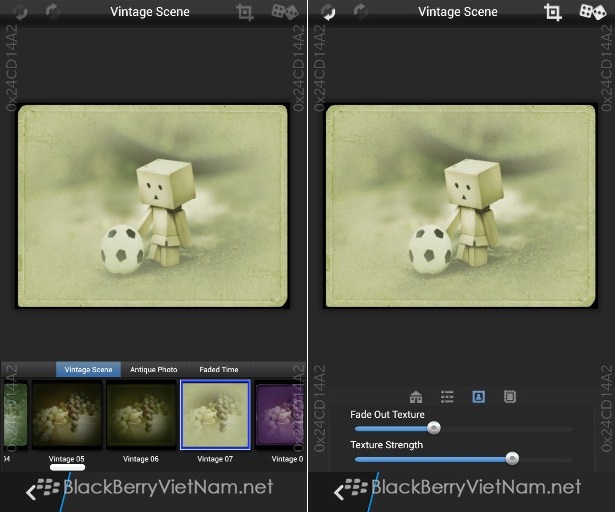Switch to the Vintage Scene tab
615x512 pixels.
tap(88, 370)
